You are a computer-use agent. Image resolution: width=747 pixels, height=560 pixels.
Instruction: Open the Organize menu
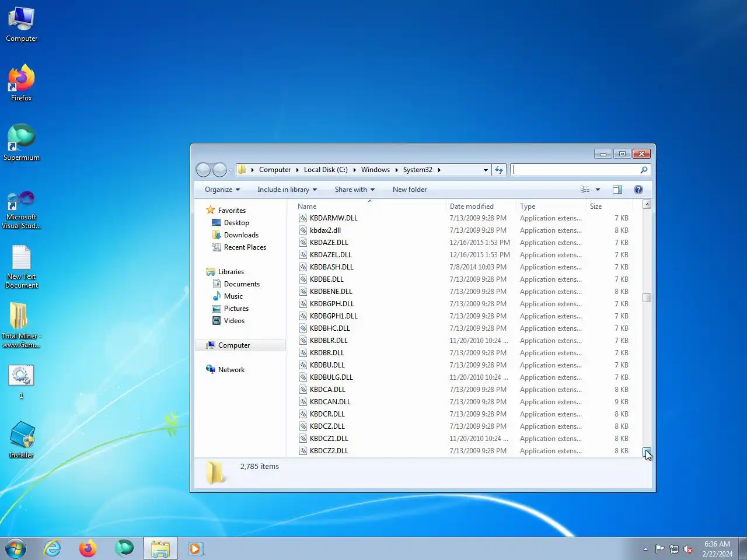click(222, 190)
